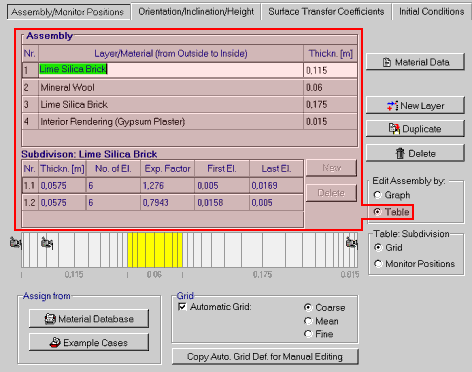Click thickness cell 0.06
Viewport: 472px width, 372px height.
[x=330, y=88]
